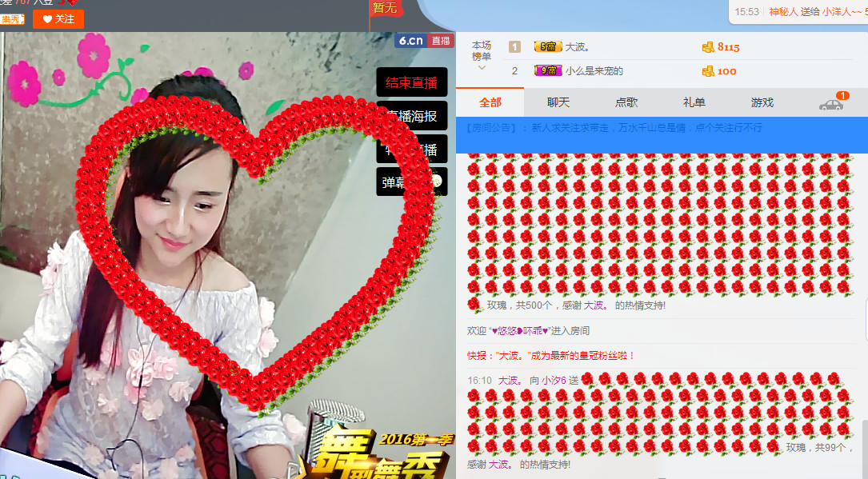
Task: Click the 16:10 message timestamp
Action: [x=479, y=381]
